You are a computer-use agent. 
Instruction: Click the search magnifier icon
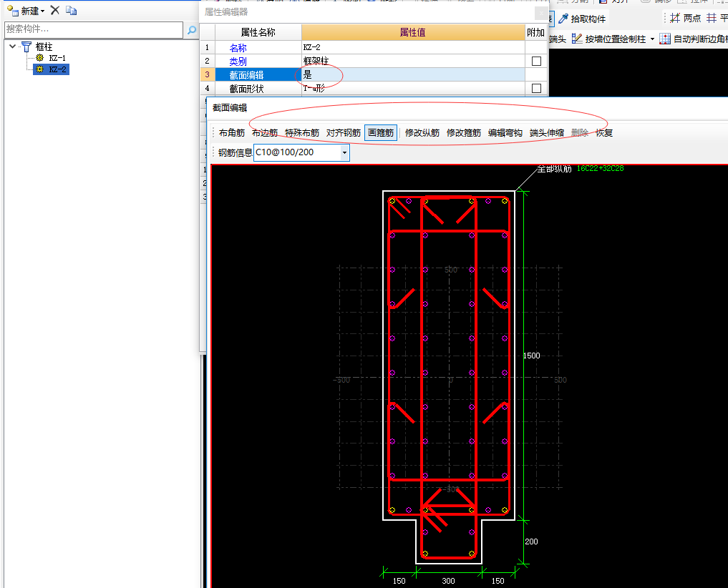pos(192,30)
